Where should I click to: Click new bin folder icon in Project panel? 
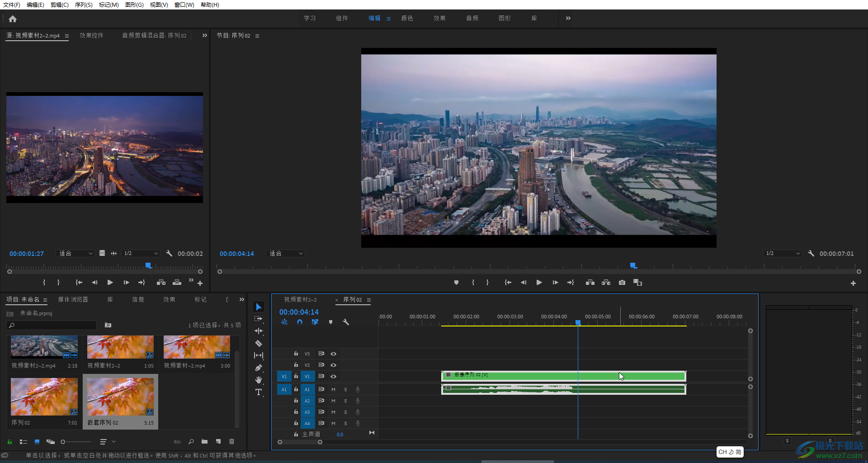pos(204,442)
